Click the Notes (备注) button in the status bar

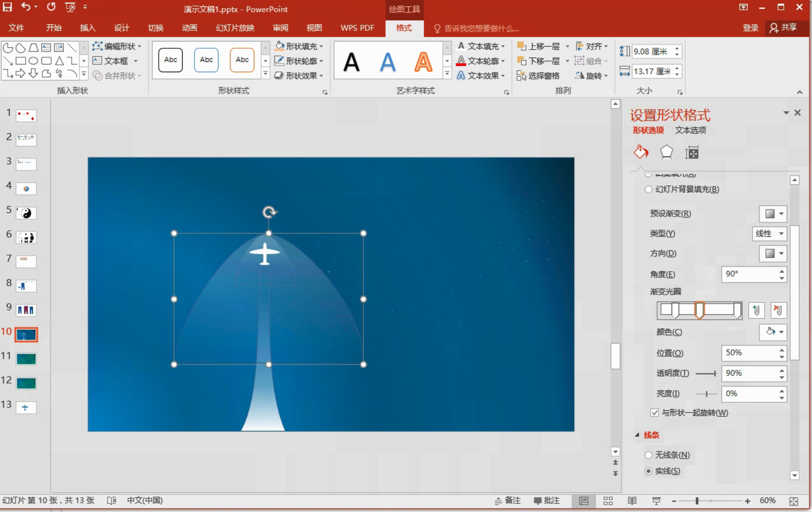tap(507, 500)
